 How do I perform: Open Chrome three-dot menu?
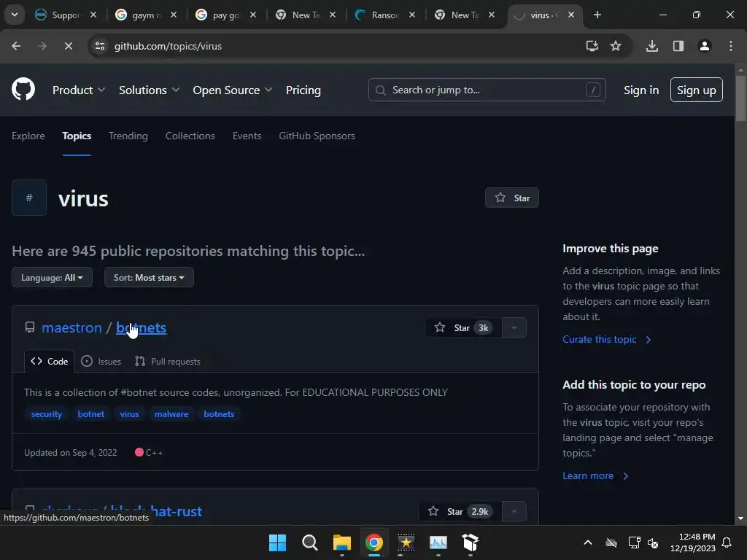tap(731, 46)
